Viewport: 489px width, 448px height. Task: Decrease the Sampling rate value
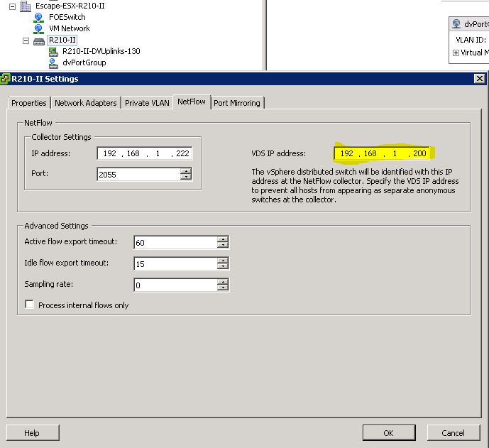coord(223,288)
